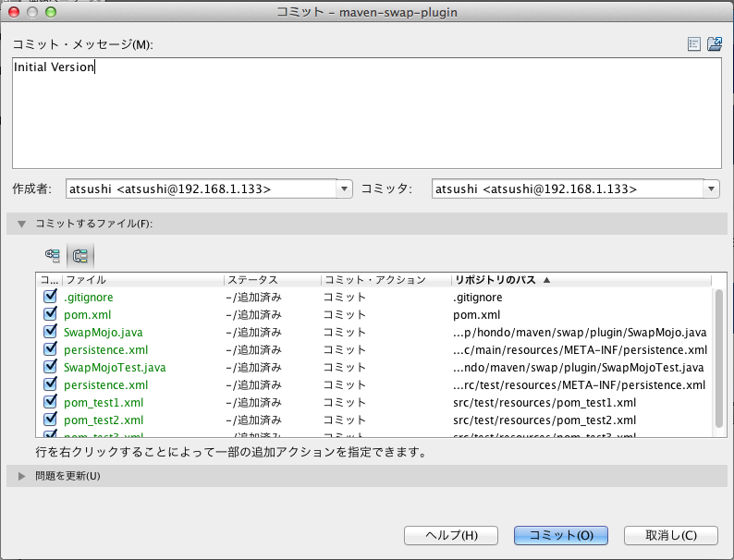The width and height of the screenshot is (734, 560).
Task: Deselect the pom_test1.xml checkbox
Action: point(51,403)
